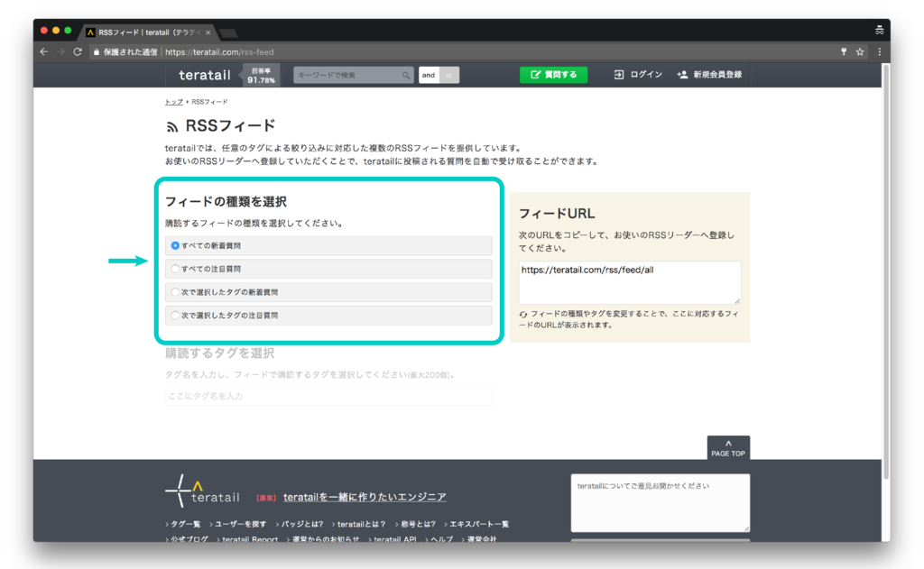
Task: Click the browser forward arrow
Action: (60, 51)
